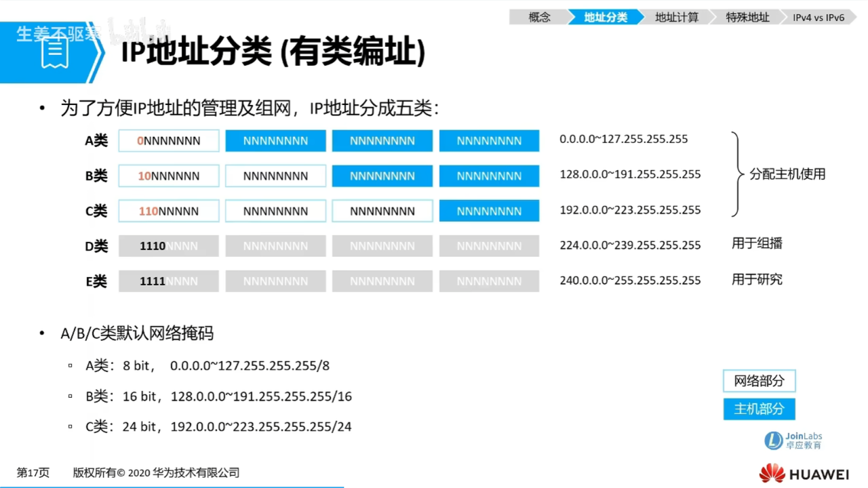
Task: Click the document icon beside the slide title
Action: [x=54, y=53]
